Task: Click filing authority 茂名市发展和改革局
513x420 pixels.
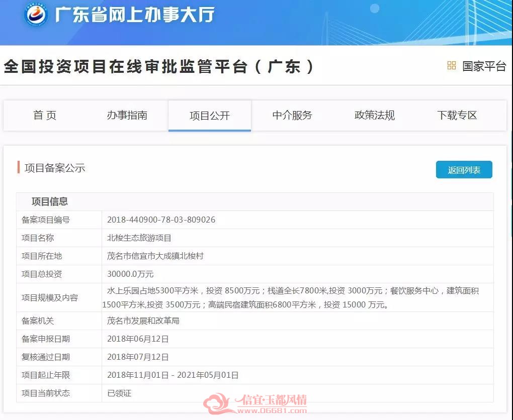Action: (143, 321)
